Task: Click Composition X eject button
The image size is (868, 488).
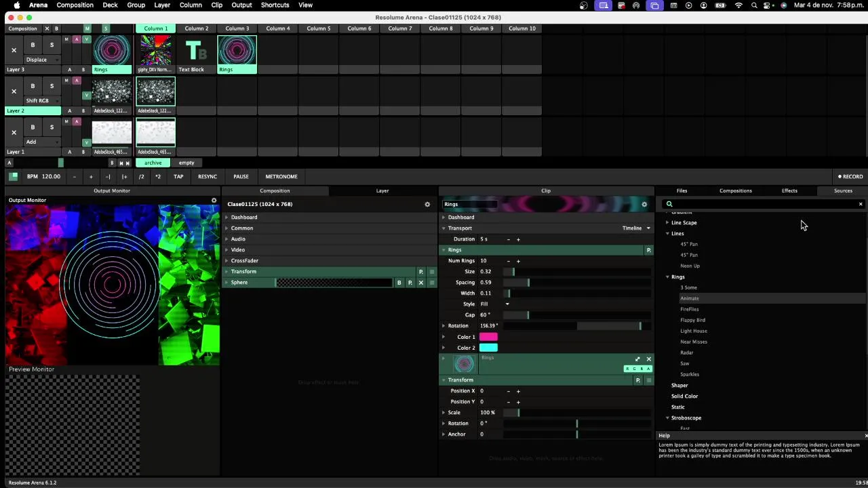Action: [x=47, y=28]
